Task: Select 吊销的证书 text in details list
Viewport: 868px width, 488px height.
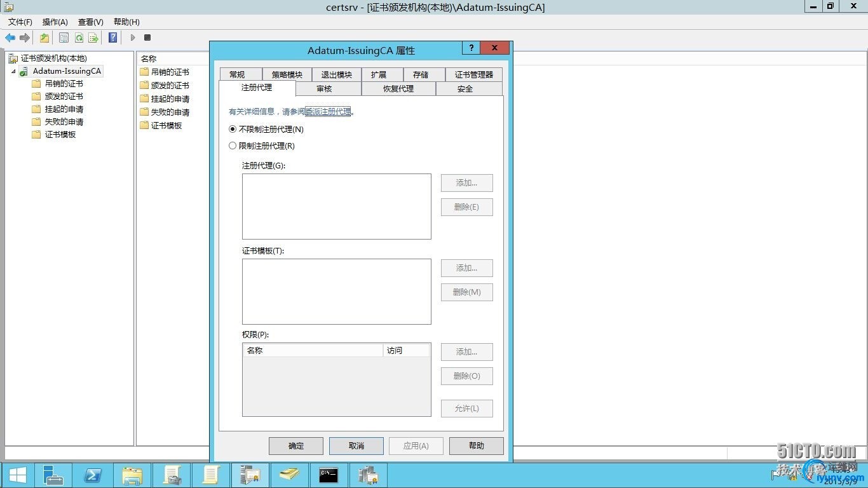Action: pyautogui.click(x=170, y=72)
